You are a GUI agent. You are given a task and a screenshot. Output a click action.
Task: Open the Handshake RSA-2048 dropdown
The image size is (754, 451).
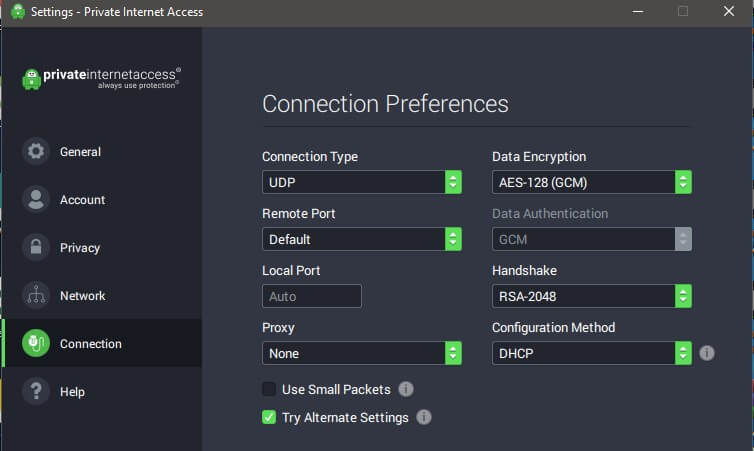coord(591,296)
